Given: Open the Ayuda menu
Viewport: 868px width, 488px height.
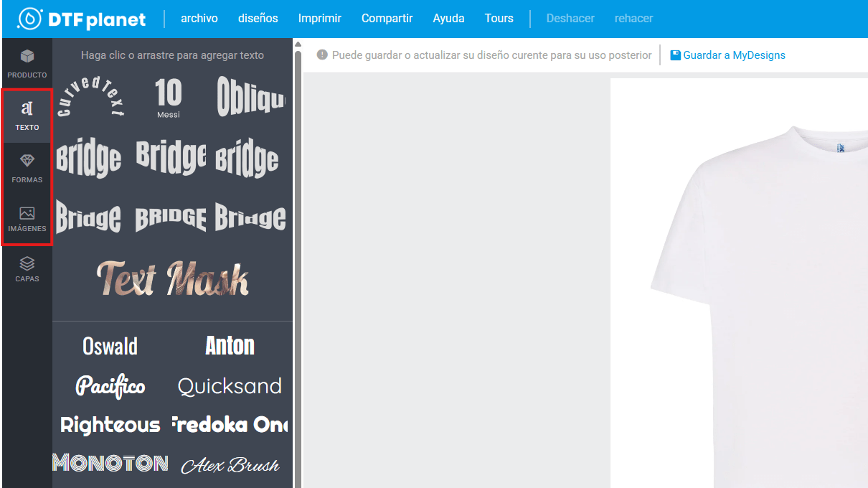Looking at the screenshot, I should click(x=448, y=19).
